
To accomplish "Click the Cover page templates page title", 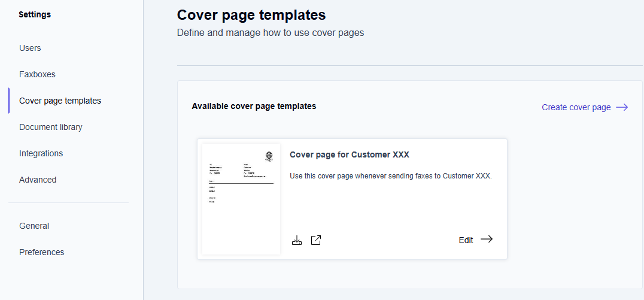I will tap(251, 14).
